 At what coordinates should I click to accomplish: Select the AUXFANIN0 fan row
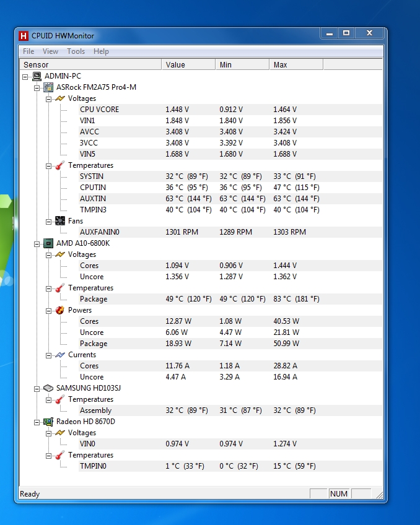point(230,232)
